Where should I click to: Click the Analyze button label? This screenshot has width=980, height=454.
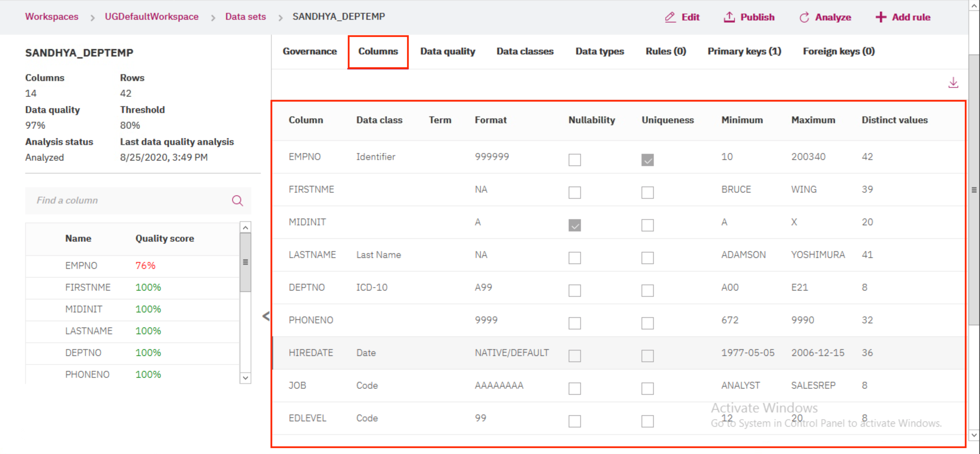point(833,17)
